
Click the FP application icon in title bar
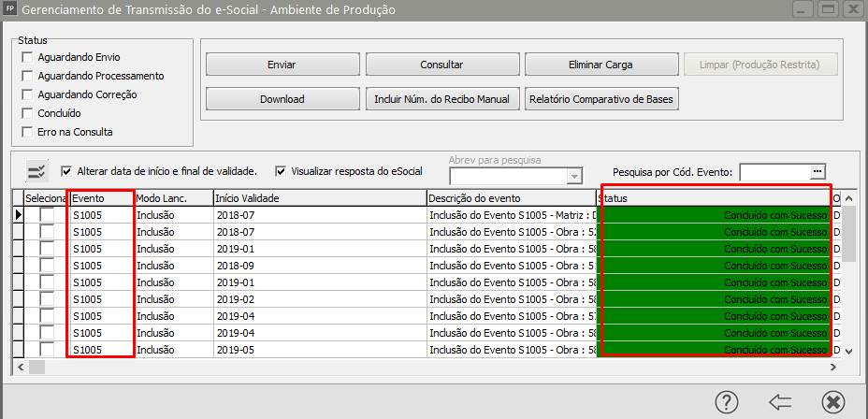tap(11, 10)
